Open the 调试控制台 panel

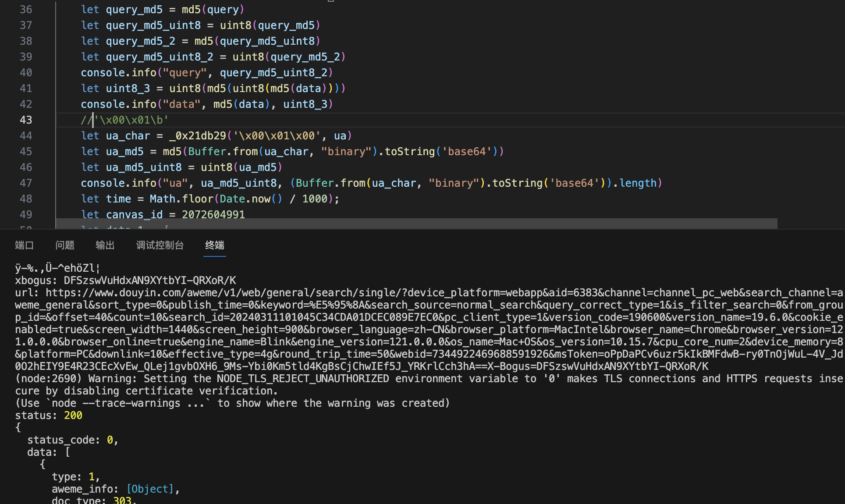pyautogui.click(x=160, y=245)
